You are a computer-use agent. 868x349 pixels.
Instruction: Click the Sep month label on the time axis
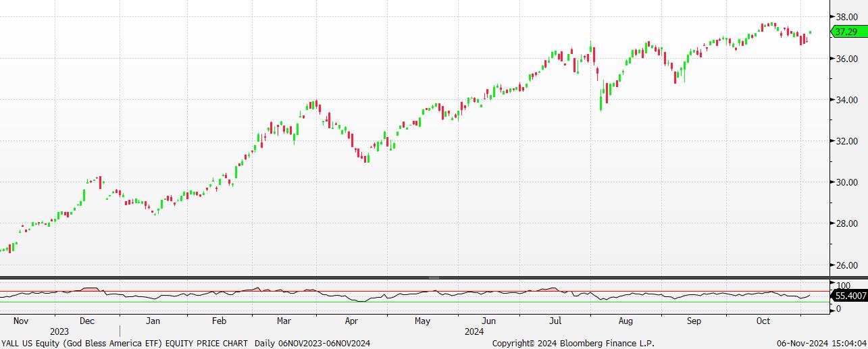point(694,321)
